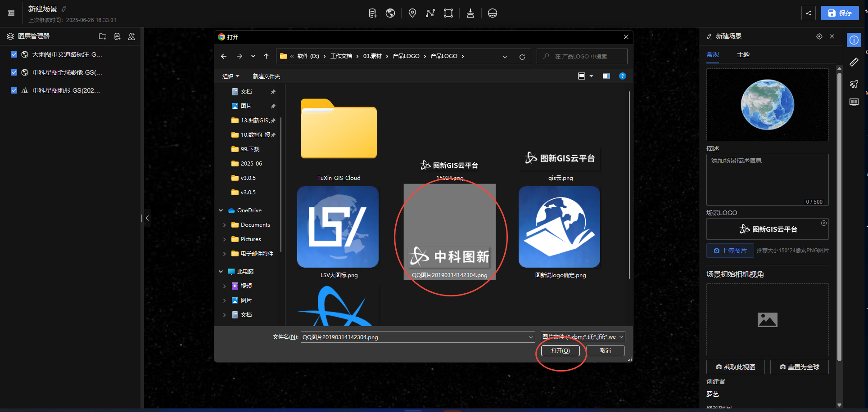
Task: Open the data layer database icon
Action: tap(372, 13)
